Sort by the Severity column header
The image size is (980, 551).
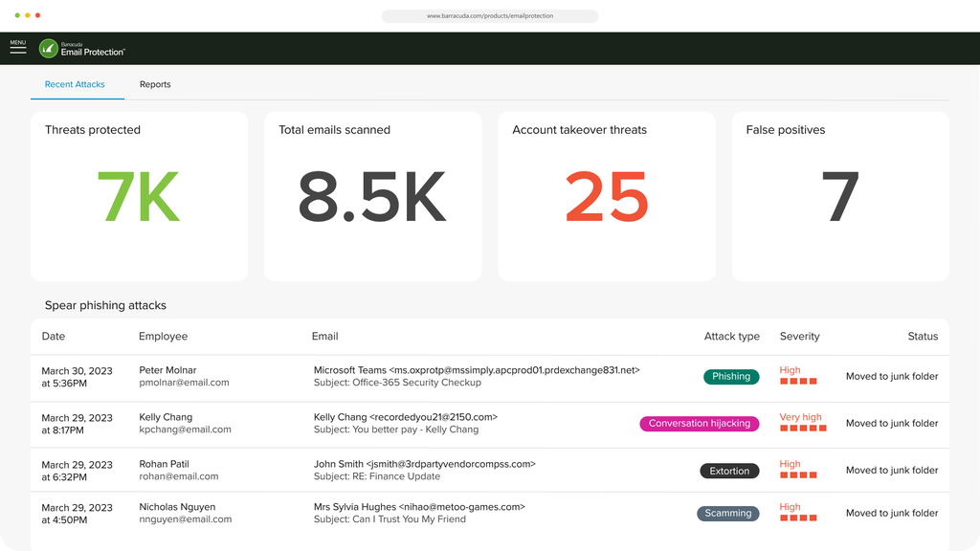pos(799,337)
